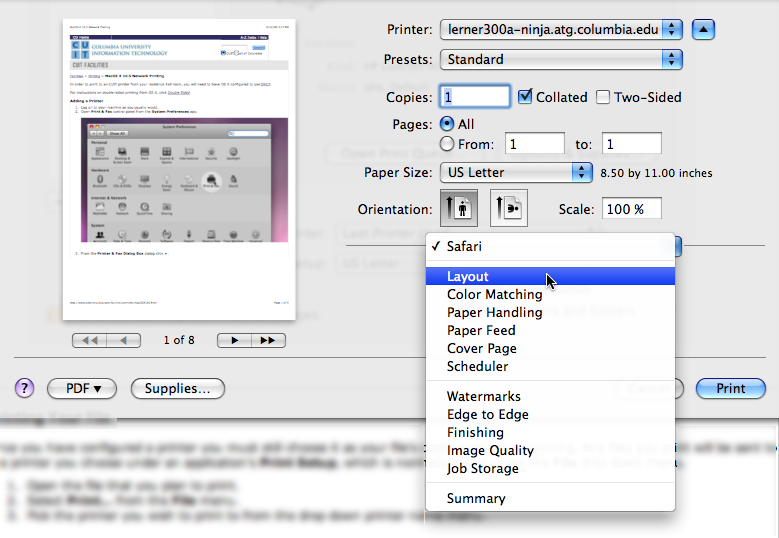
Task: Click '8.50 by 11.00 inches' text
Action: pyautogui.click(x=656, y=173)
